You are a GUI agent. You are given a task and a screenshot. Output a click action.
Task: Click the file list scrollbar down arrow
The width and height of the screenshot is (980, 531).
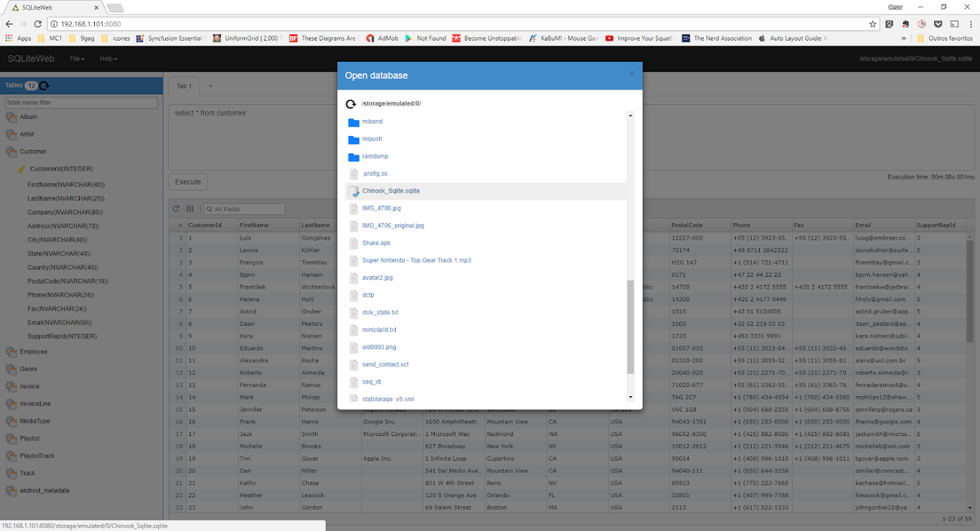(630, 397)
